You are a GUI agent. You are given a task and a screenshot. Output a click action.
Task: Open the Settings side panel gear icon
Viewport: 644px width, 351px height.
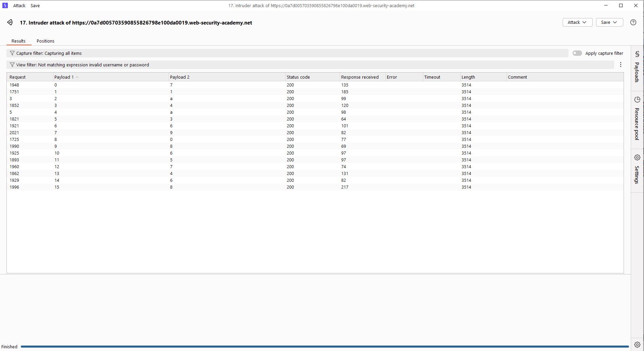tap(637, 158)
